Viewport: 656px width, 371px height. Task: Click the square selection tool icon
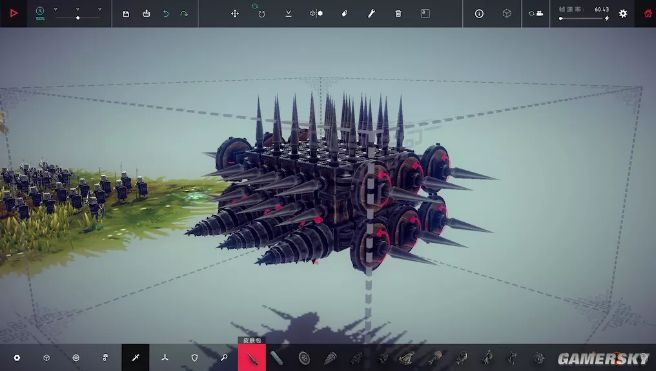tap(425, 14)
